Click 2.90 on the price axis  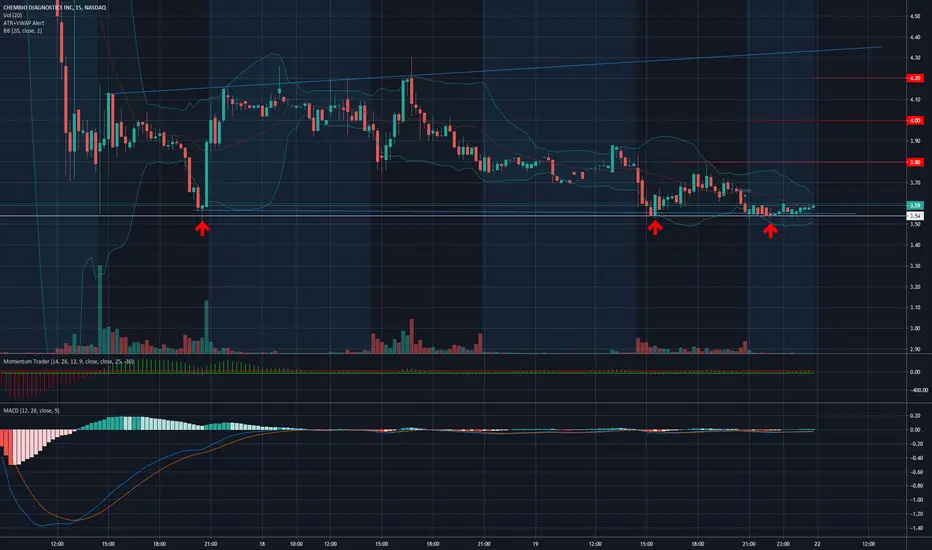click(915, 349)
